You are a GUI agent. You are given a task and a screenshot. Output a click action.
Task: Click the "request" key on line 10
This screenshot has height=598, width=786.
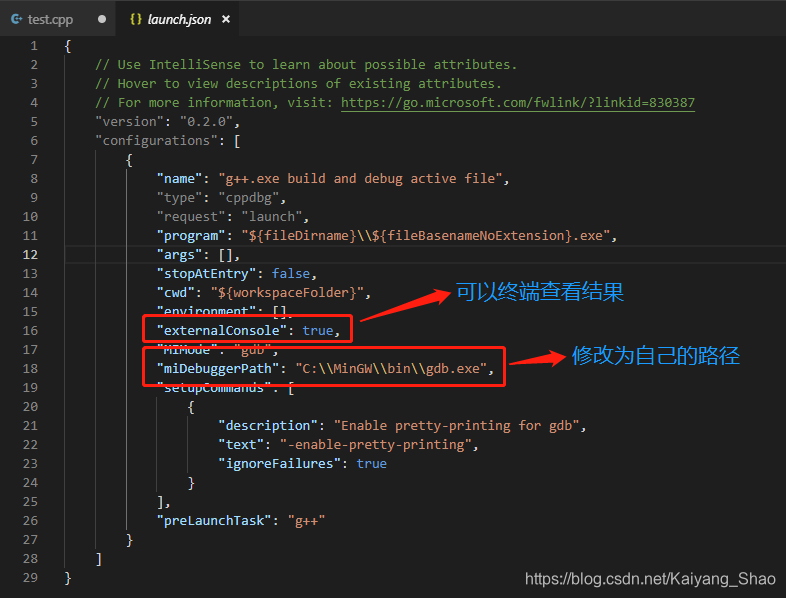coord(191,217)
